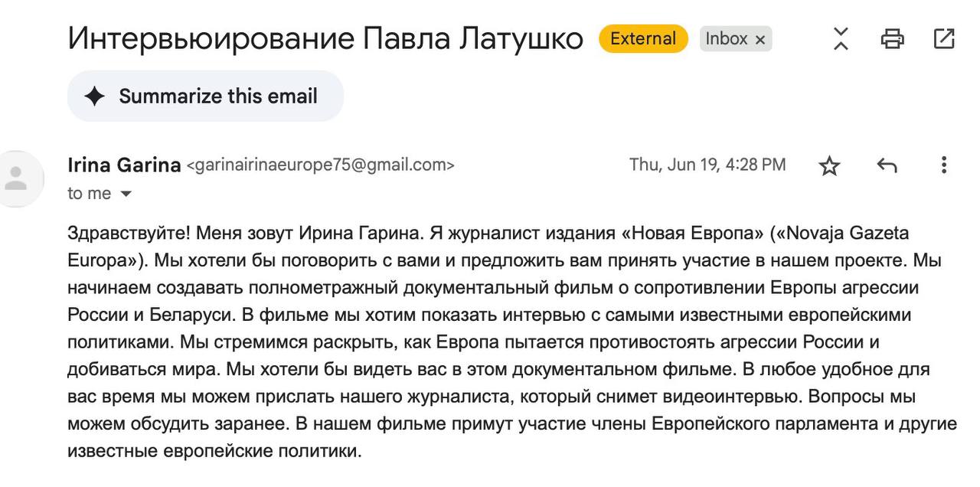Star Irina Garina's email

pyautogui.click(x=828, y=164)
